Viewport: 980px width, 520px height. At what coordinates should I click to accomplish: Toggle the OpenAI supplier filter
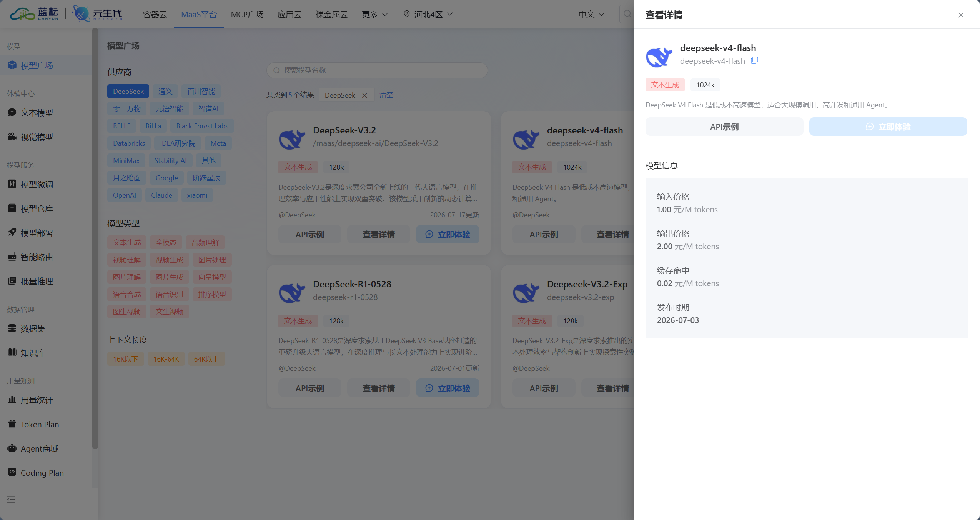coord(125,195)
